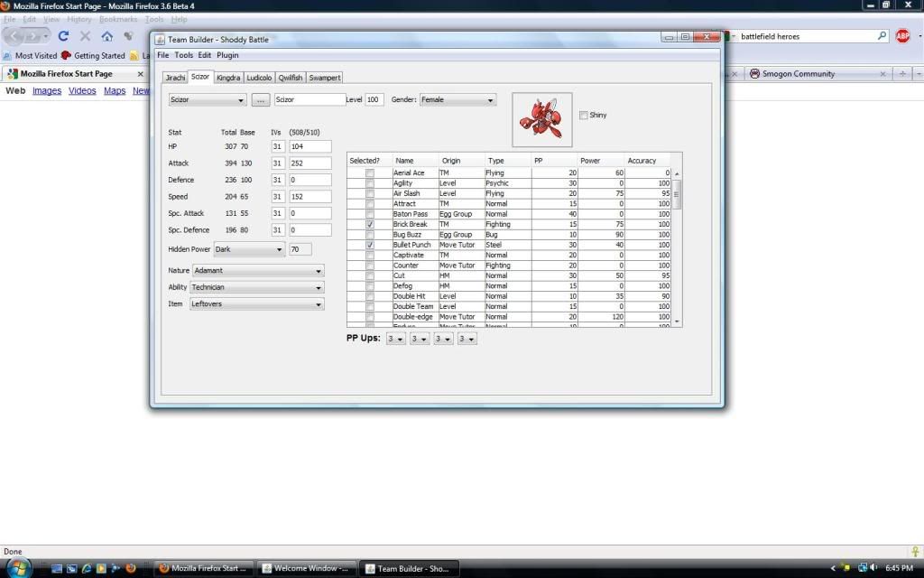The image size is (924, 578).
Task: Click the Firefox home icon
Action: (x=106, y=36)
